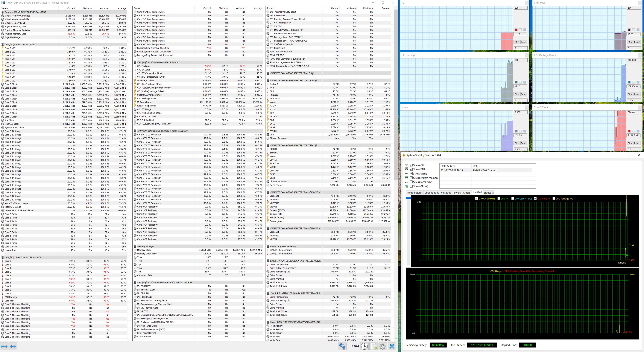Click the clock reset-timer icon
The height and width of the screenshot is (352, 644).
[364, 346]
